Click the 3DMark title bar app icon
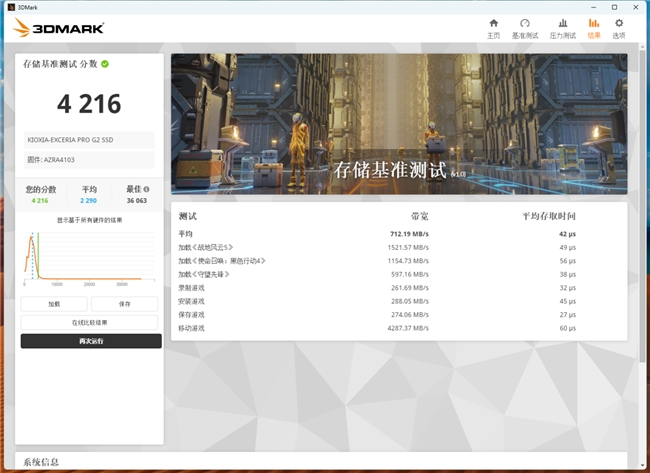 tap(11, 7)
